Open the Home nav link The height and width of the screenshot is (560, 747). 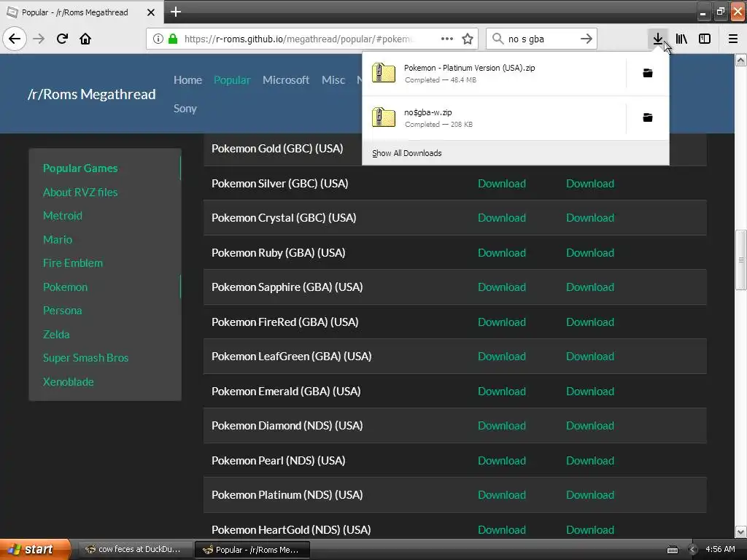187,80
